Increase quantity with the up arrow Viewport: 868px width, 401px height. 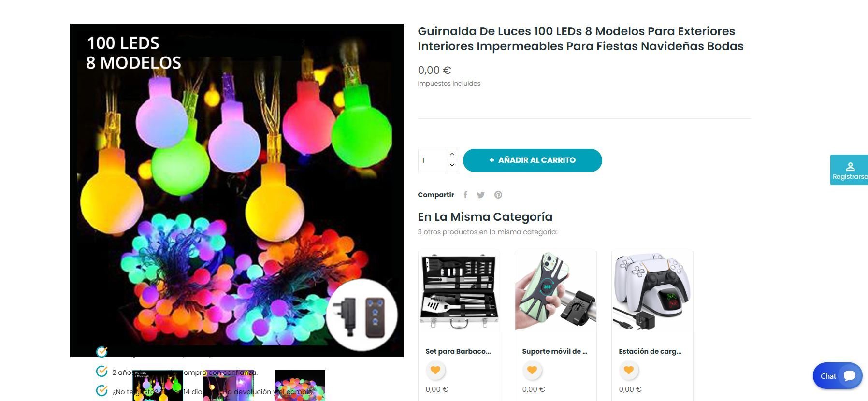point(452,155)
